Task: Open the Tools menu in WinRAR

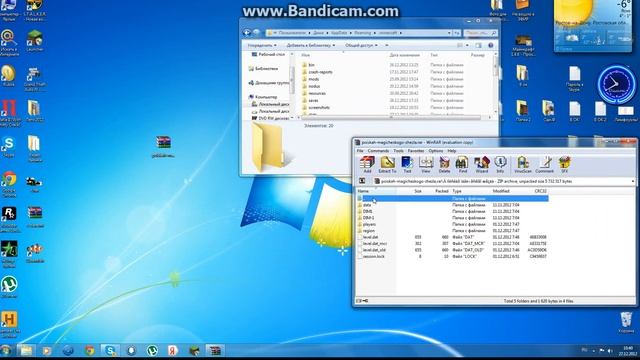Action: click(398, 151)
